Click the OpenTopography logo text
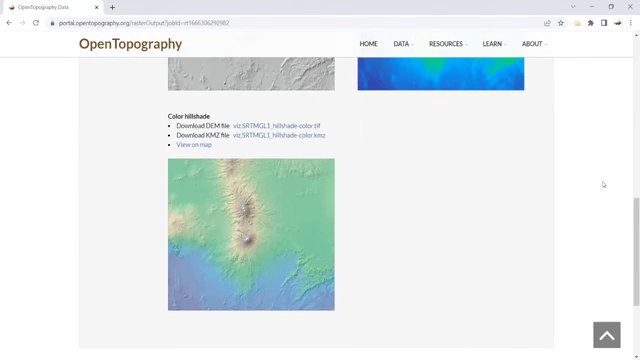640x360 pixels. pyautogui.click(x=131, y=44)
